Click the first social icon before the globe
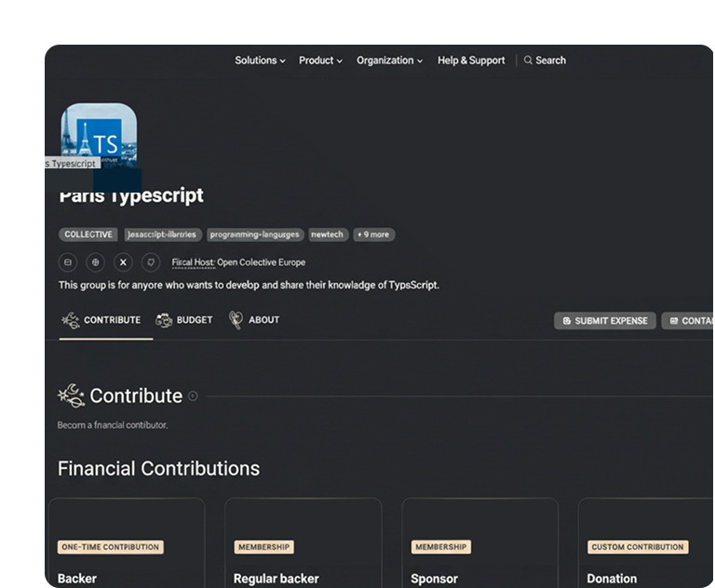This screenshot has height=588, width=715. [67, 262]
